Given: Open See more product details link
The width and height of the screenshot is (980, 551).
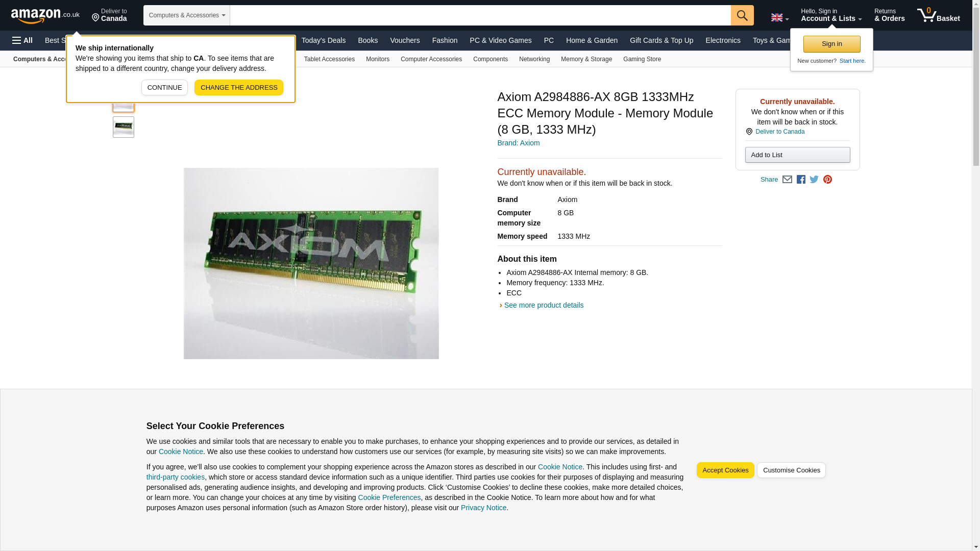Looking at the screenshot, I should pyautogui.click(x=543, y=305).
